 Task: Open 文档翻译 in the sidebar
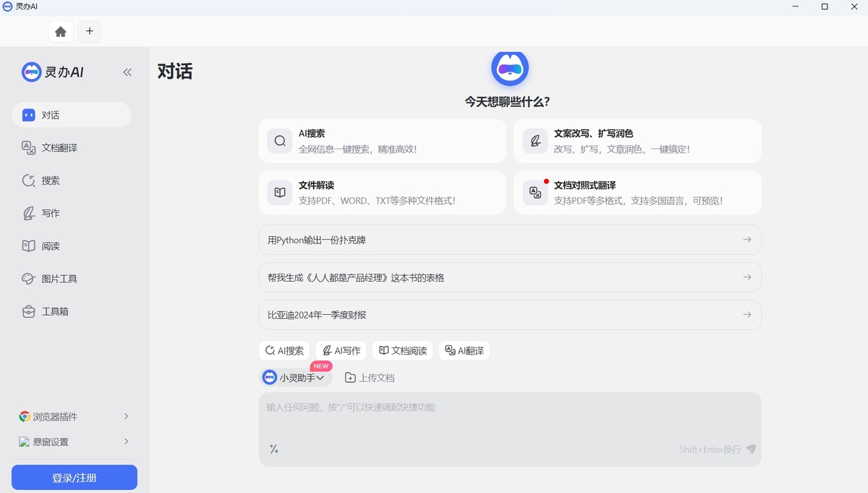(71, 148)
